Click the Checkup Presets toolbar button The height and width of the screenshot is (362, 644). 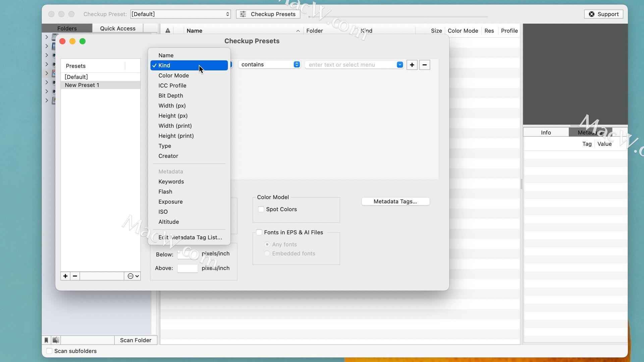coord(268,14)
